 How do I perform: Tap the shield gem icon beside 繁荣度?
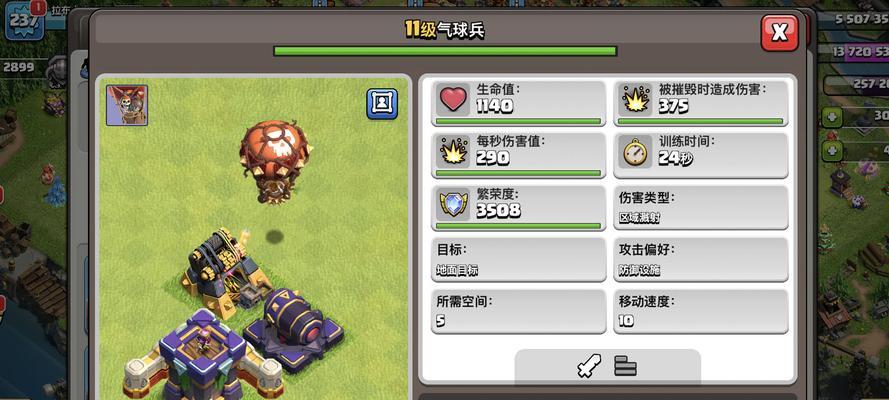coord(452,205)
